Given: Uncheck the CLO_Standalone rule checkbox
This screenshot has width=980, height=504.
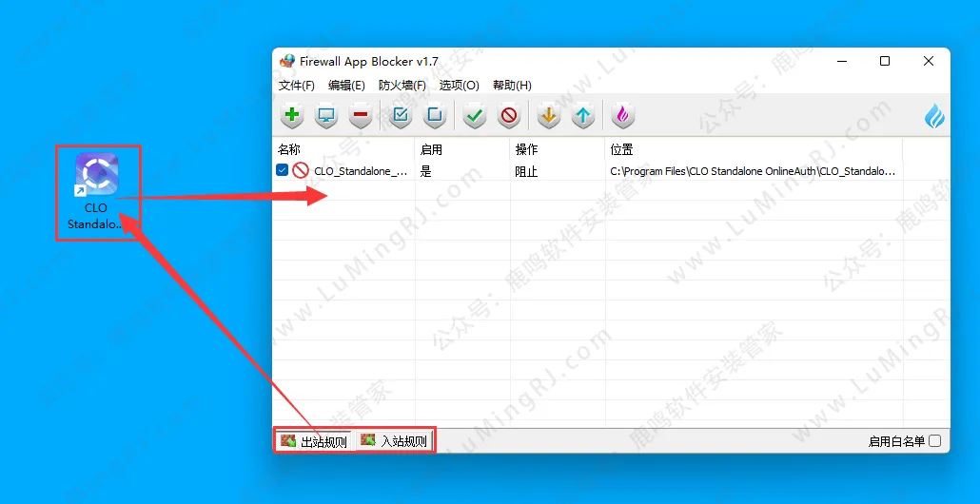Looking at the screenshot, I should click(x=283, y=171).
